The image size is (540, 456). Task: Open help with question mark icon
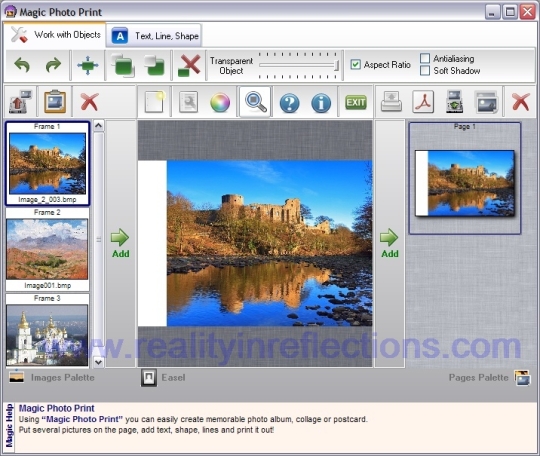(x=289, y=103)
